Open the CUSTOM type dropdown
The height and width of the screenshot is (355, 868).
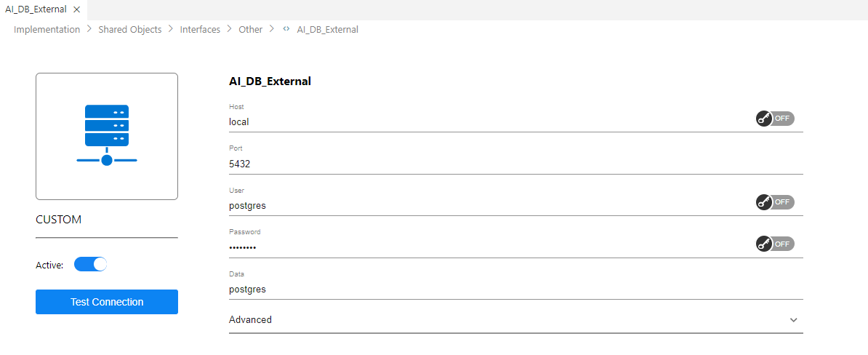(x=106, y=220)
